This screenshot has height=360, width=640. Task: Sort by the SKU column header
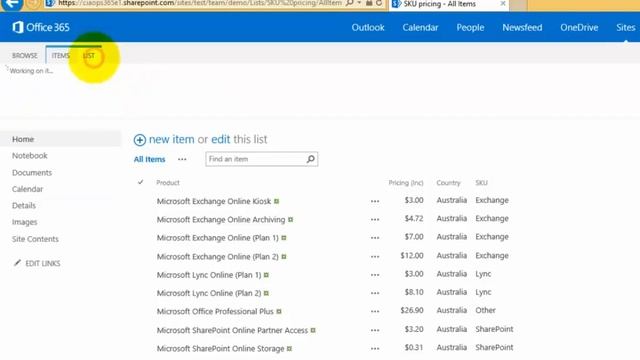click(481, 182)
